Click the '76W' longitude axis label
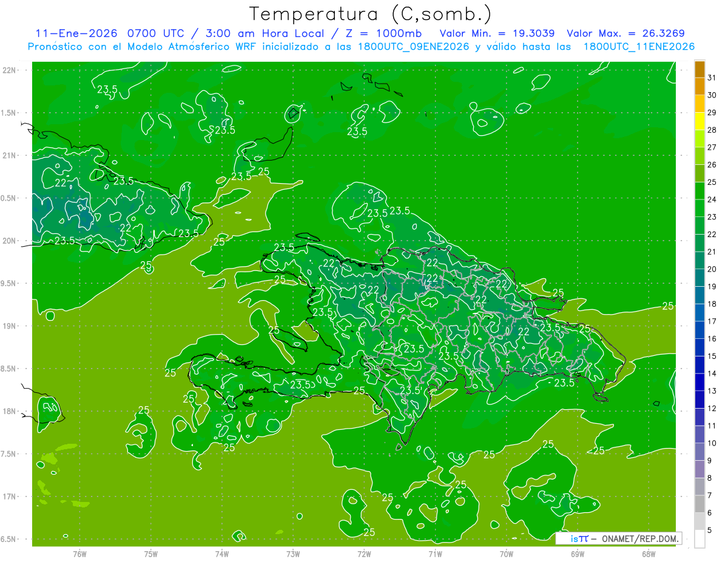 tap(79, 554)
